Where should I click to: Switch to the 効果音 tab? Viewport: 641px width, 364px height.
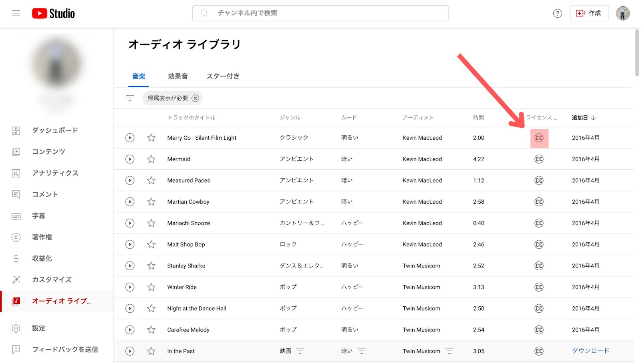click(x=178, y=76)
